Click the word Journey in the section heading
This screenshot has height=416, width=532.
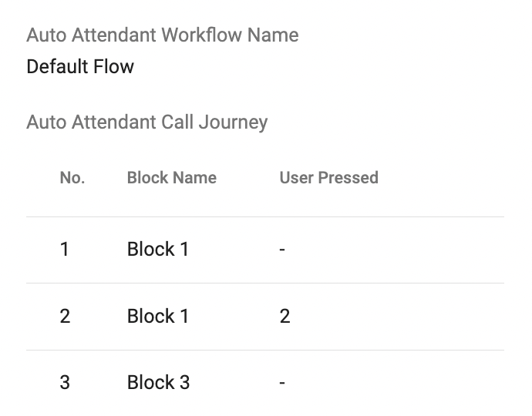233,123
